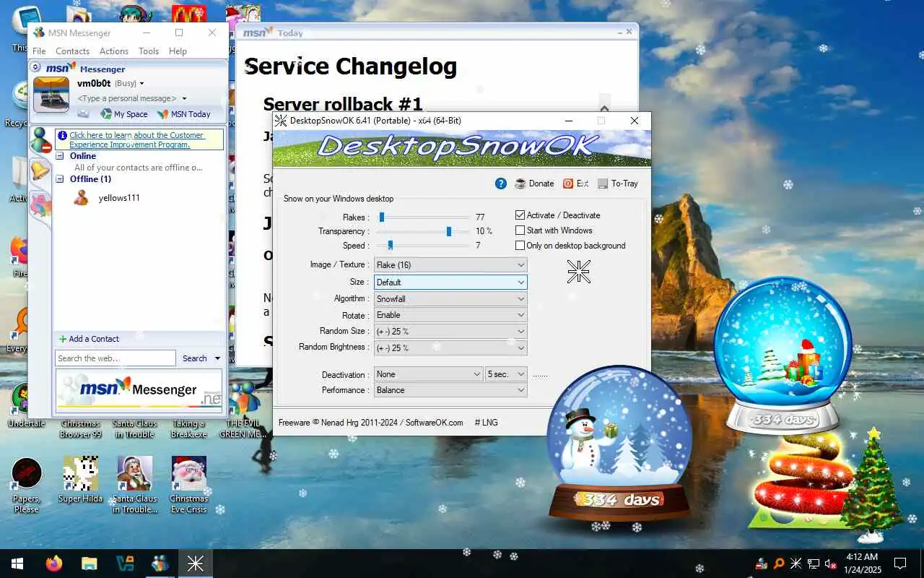Open DesktopSnowOK help question icon
The image size is (924, 578).
tap(501, 184)
